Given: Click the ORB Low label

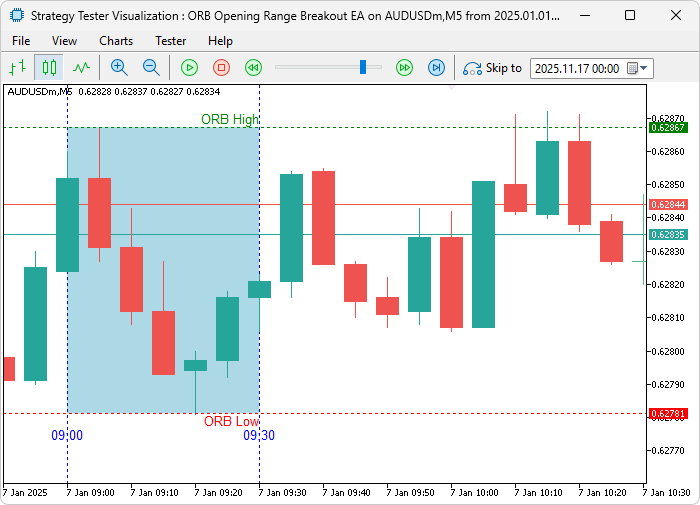Looking at the screenshot, I should [231, 421].
